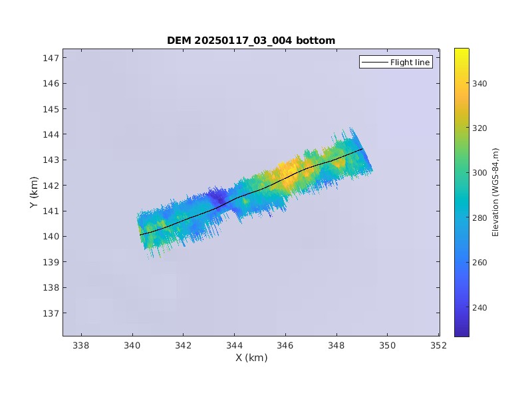532x399 pixels.
Task: Click the eastern end of the flight line
Action: [x=362, y=149]
